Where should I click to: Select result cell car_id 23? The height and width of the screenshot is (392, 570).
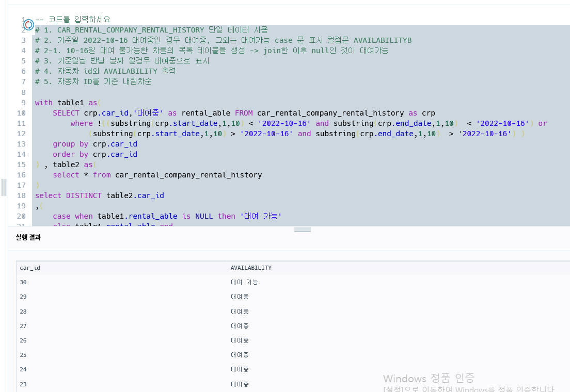(23, 384)
